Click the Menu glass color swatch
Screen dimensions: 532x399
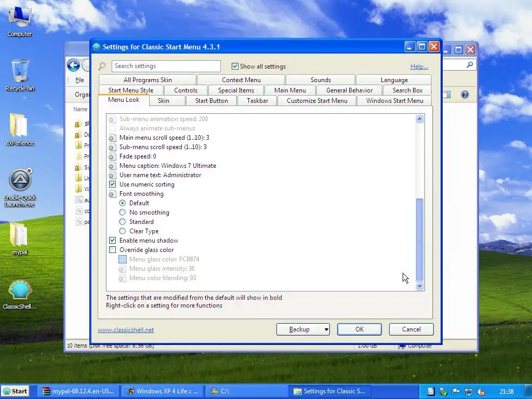click(123, 259)
